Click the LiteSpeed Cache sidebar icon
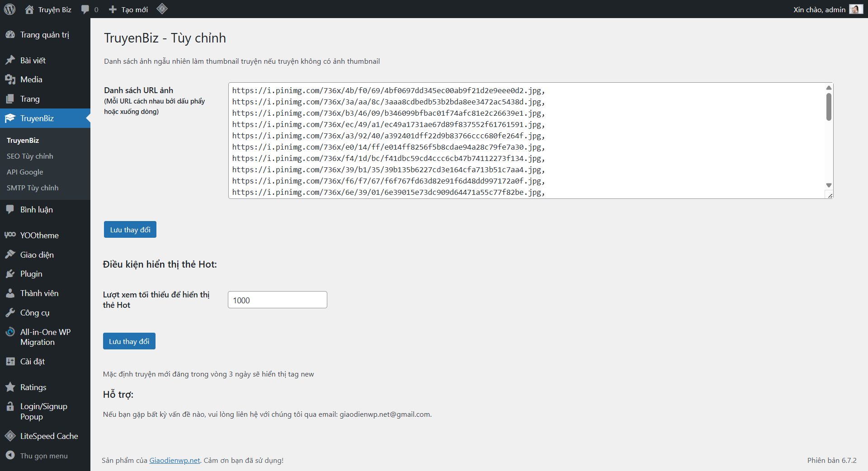The width and height of the screenshot is (868, 471). (x=10, y=436)
